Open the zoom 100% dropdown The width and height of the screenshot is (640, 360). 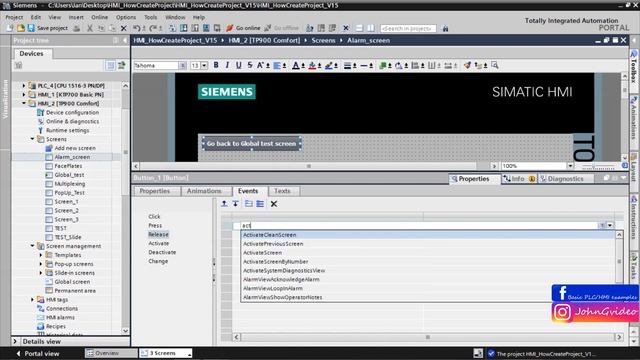point(570,166)
